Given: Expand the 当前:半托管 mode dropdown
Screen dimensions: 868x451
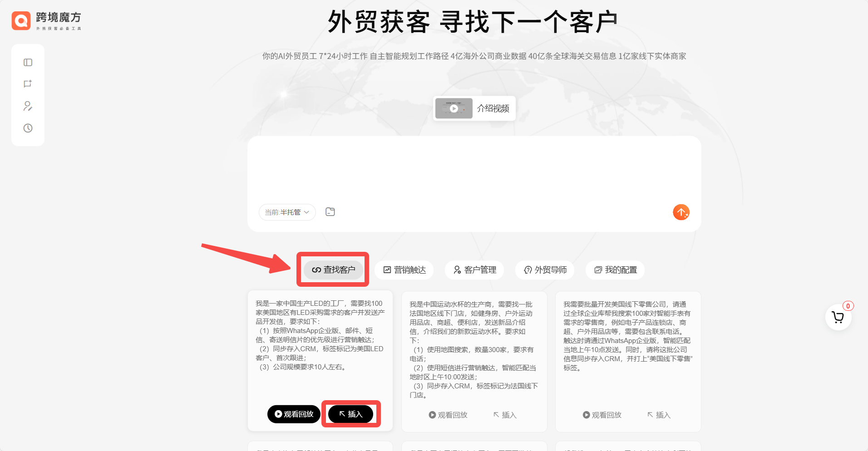Looking at the screenshot, I should coord(287,212).
